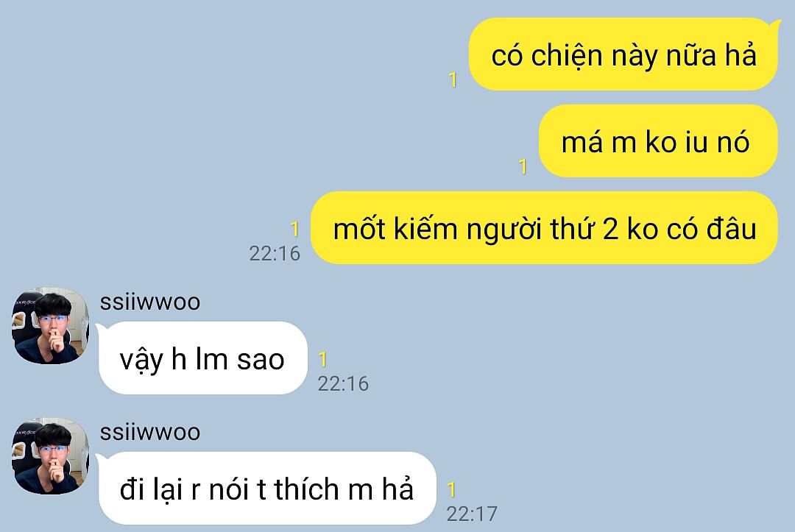
Task: Select the message "có chiện này nữa hả"
Action: pos(623,54)
